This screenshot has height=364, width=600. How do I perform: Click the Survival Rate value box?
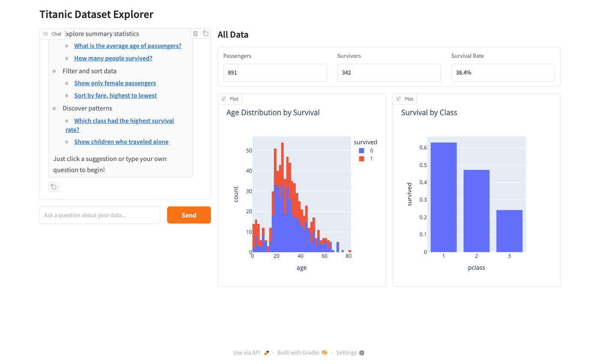pyautogui.click(x=503, y=73)
